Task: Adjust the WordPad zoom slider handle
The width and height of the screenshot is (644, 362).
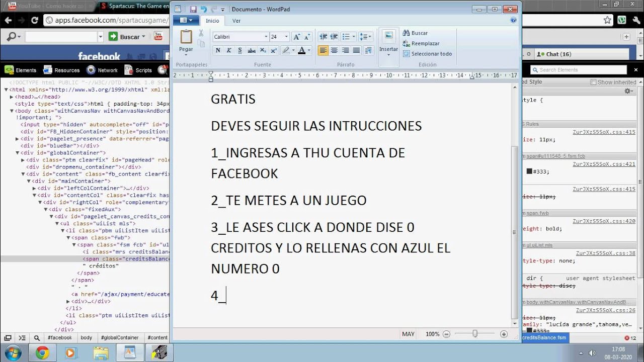Action: point(475,334)
